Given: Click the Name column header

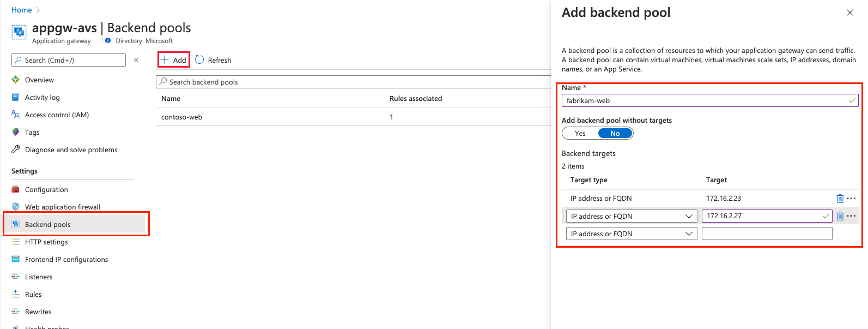Looking at the screenshot, I should point(171,99).
